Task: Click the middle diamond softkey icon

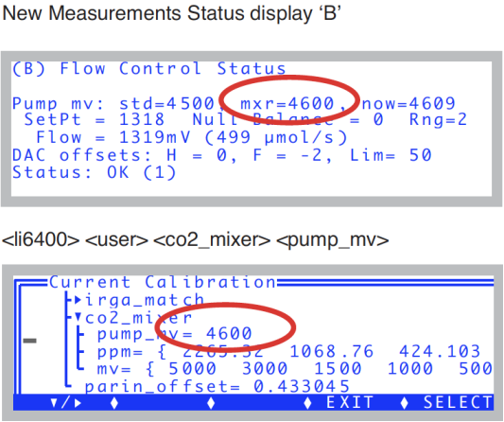Action: 211,403
